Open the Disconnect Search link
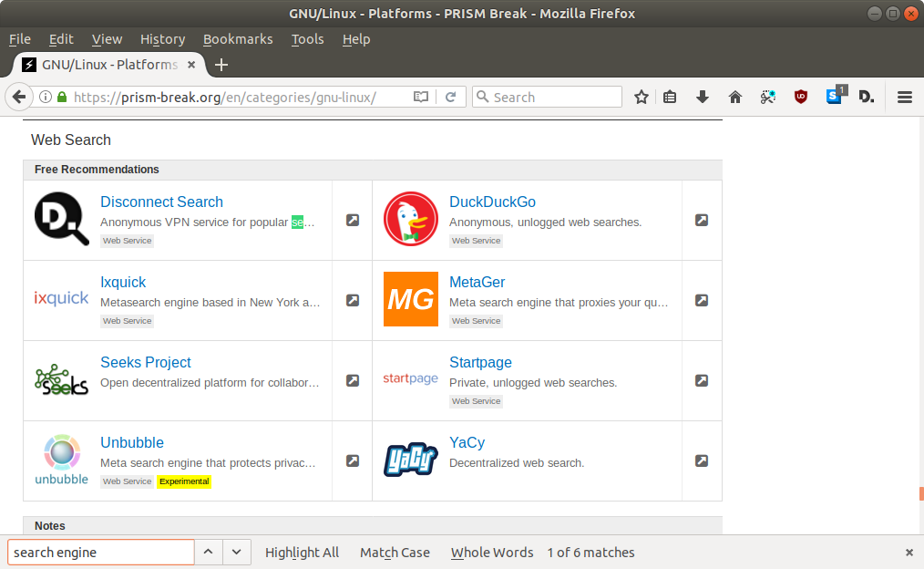924x569 pixels. pyautogui.click(x=161, y=202)
